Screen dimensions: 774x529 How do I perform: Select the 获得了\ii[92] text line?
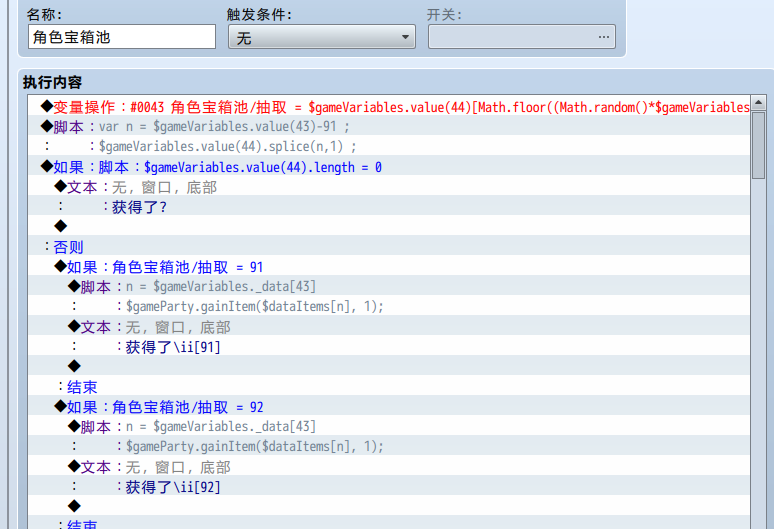pos(389,487)
